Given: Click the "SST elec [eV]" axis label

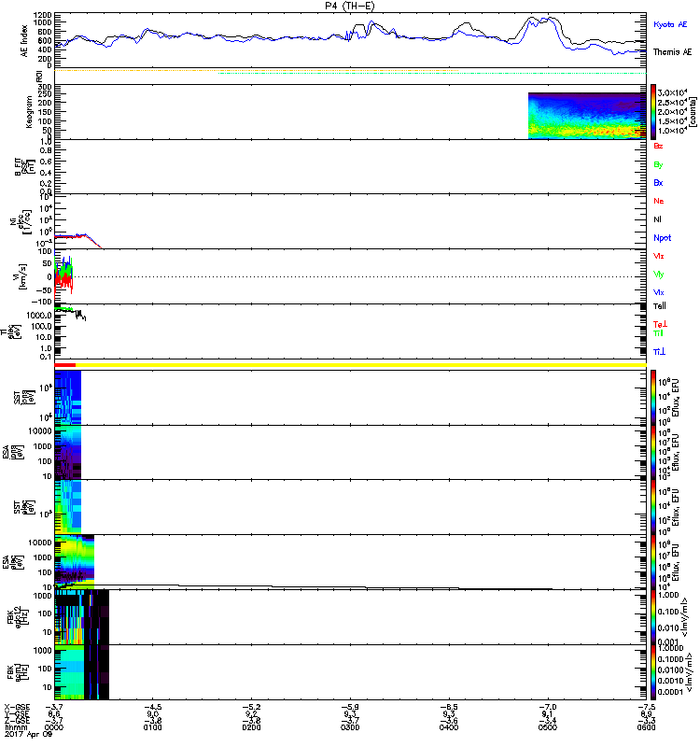Looking at the screenshot, I should (24, 507).
